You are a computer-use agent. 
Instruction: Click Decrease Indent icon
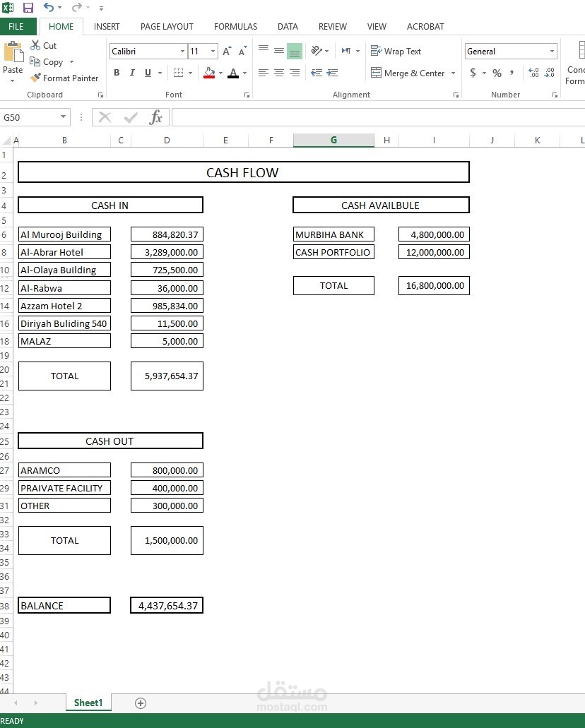pyautogui.click(x=317, y=73)
